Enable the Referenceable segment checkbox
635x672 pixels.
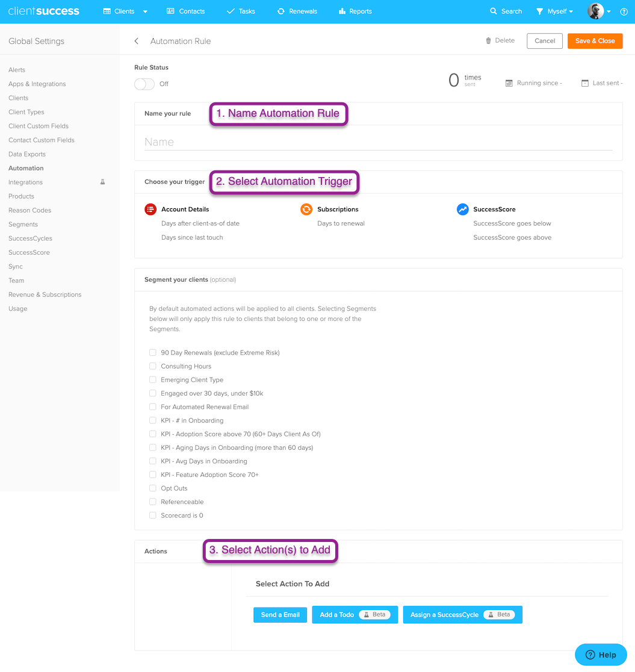click(153, 502)
